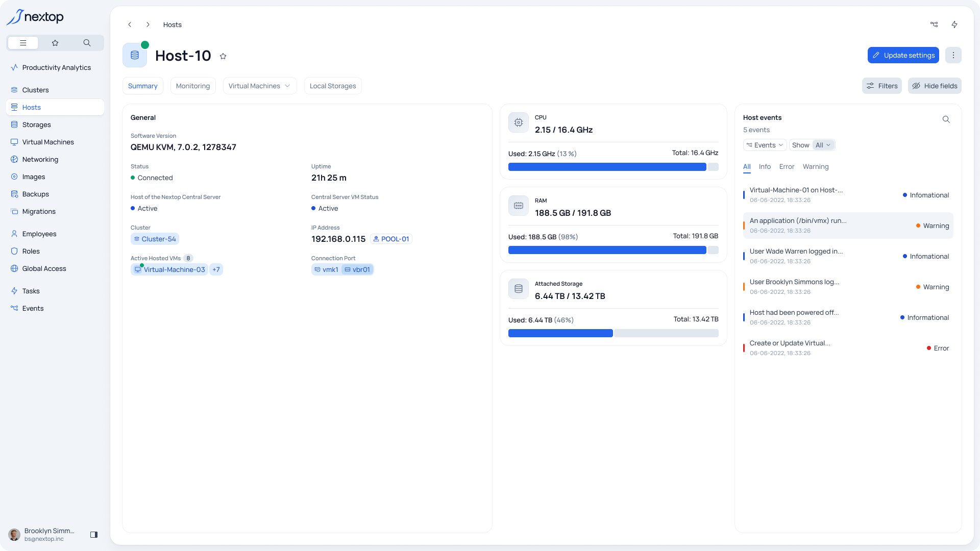
Task: Open 'An application (/bin/vmx)' event
Action: click(848, 226)
